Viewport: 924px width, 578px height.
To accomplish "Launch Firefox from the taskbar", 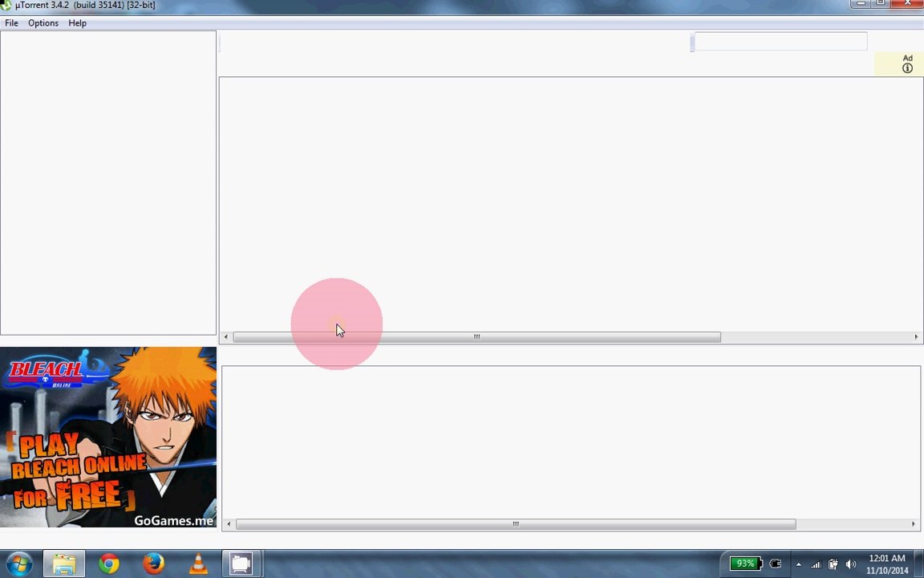I will tap(154, 564).
